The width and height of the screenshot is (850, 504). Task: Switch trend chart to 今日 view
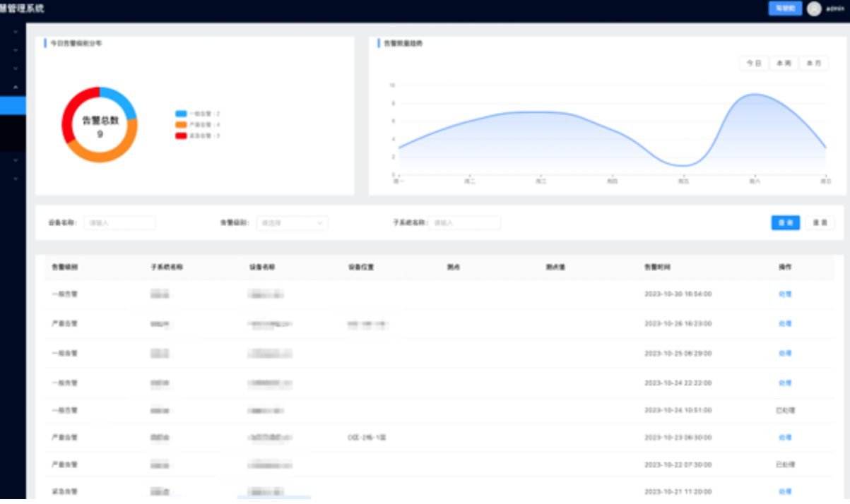pos(754,64)
